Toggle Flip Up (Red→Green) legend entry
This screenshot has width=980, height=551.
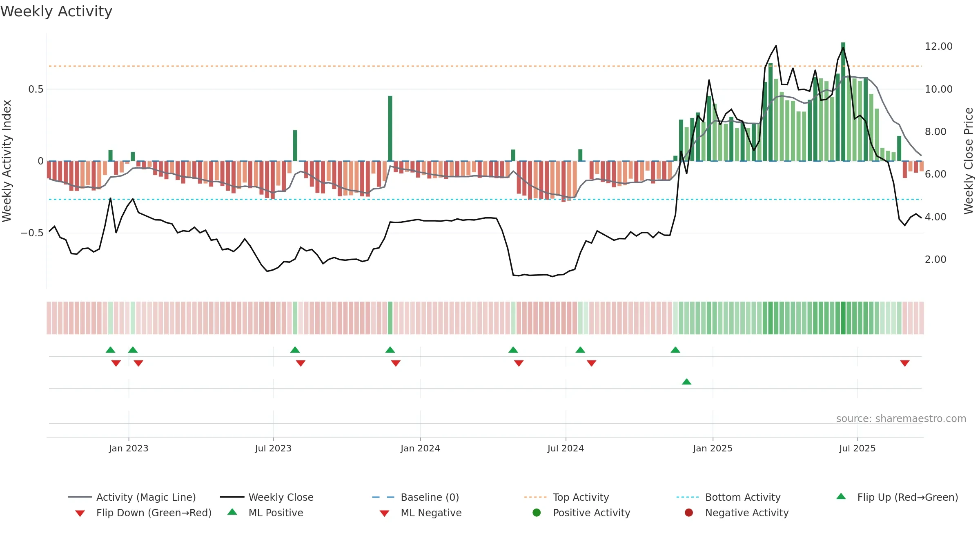coord(897,497)
